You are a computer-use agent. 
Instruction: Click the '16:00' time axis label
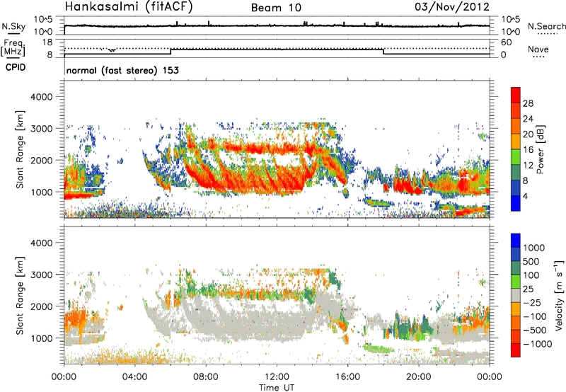click(x=347, y=377)
